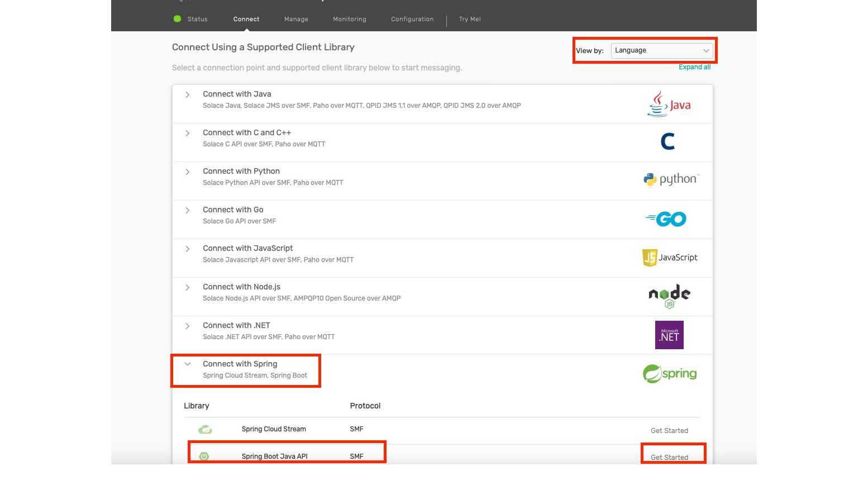Switch to the Manage tab
The width and height of the screenshot is (868, 485).
(296, 19)
